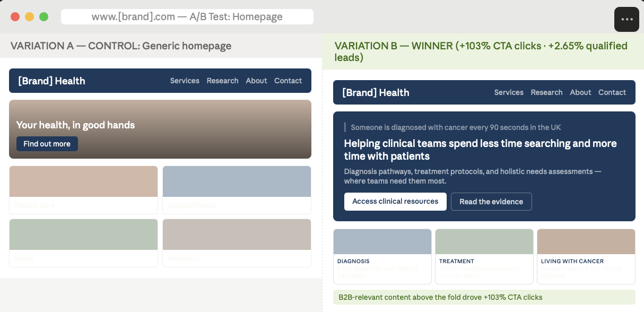Open the News card

83,242
